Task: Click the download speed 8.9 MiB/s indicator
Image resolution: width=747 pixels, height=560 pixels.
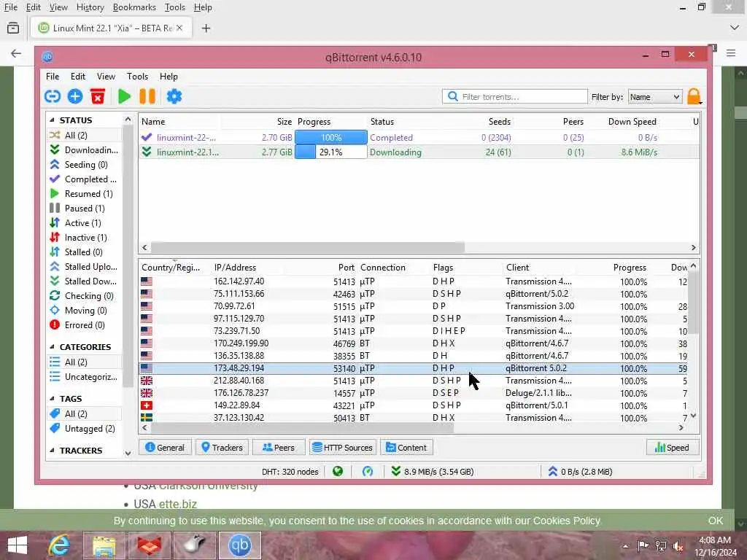Action: tap(432, 472)
